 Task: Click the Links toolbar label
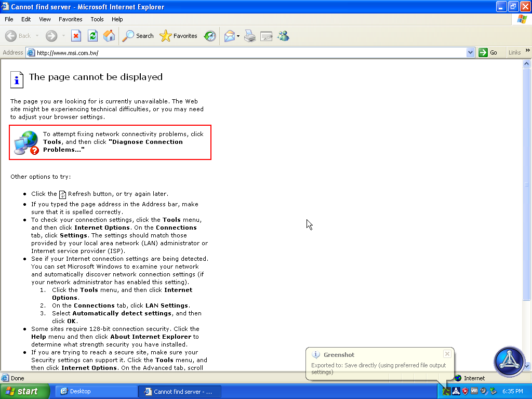coord(514,52)
